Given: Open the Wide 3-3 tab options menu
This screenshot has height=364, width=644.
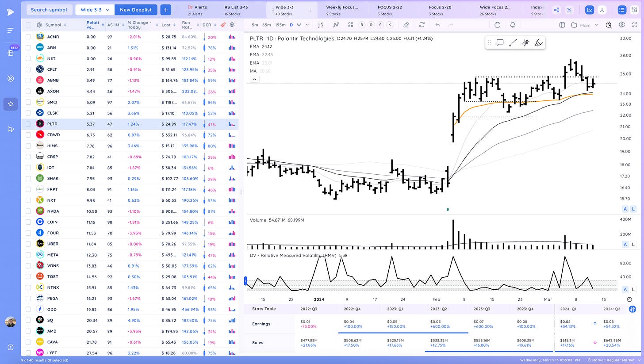Looking at the screenshot, I should pyautogui.click(x=311, y=10).
